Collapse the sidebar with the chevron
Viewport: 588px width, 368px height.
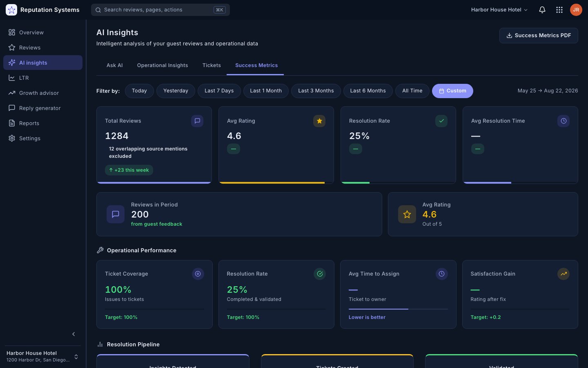pyautogui.click(x=73, y=334)
